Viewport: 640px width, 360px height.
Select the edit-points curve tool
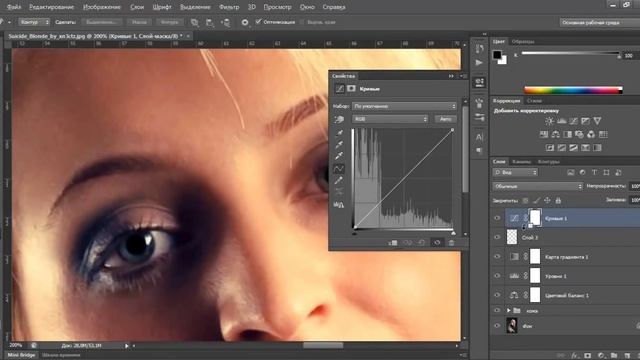[x=339, y=168]
